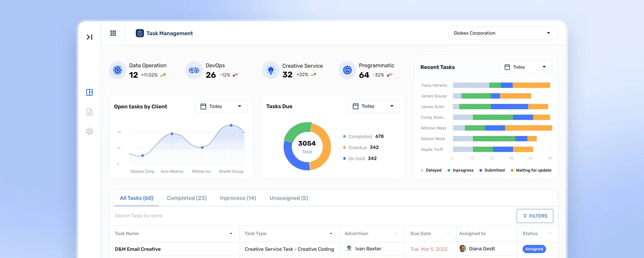Click the Recent Tasks heading
Image resolution: width=644 pixels, height=258 pixels.
[438, 67]
